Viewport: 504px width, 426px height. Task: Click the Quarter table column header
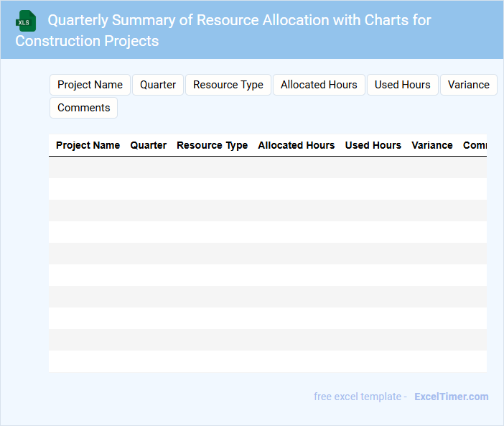click(149, 145)
